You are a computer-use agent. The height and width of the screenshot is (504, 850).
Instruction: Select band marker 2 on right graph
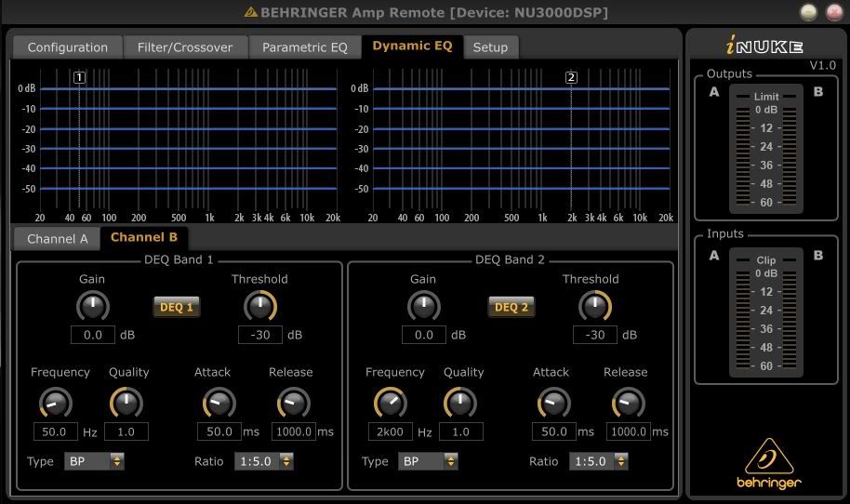(571, 77)
